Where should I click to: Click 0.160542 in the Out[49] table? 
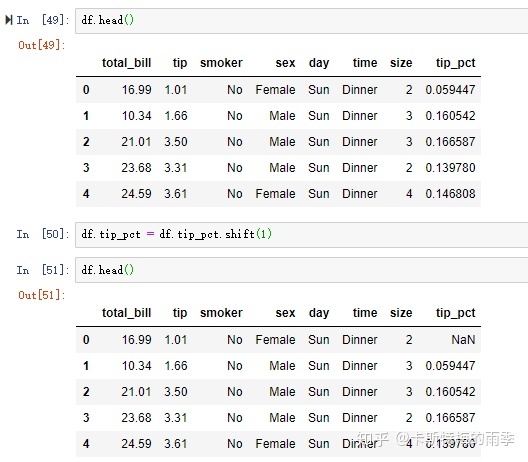coord(450,116)
